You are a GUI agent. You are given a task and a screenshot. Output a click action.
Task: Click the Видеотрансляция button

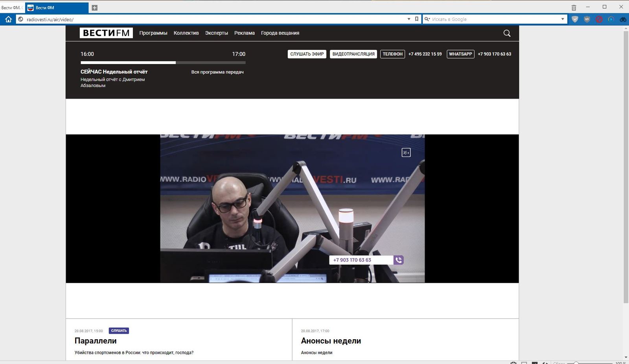[353, 54]
